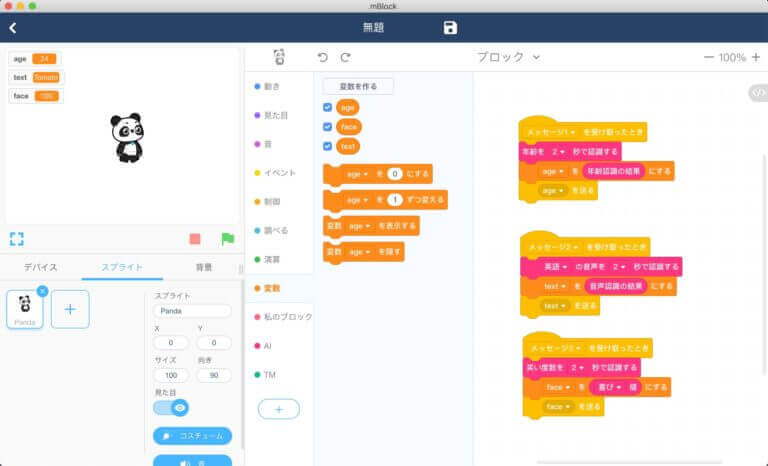Click the 音声認識の結果 reporter block
The image size is (768, 466).
pyautogui.click(x=616, y=286)
